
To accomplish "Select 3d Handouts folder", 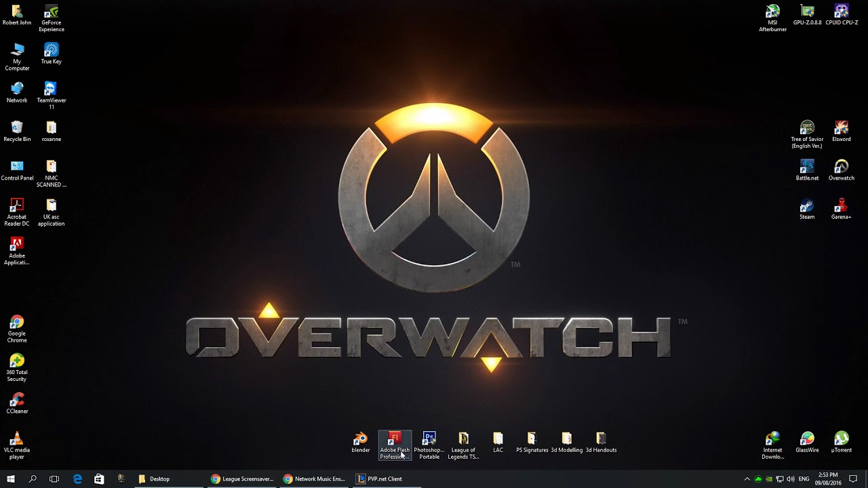I will 601,442.
